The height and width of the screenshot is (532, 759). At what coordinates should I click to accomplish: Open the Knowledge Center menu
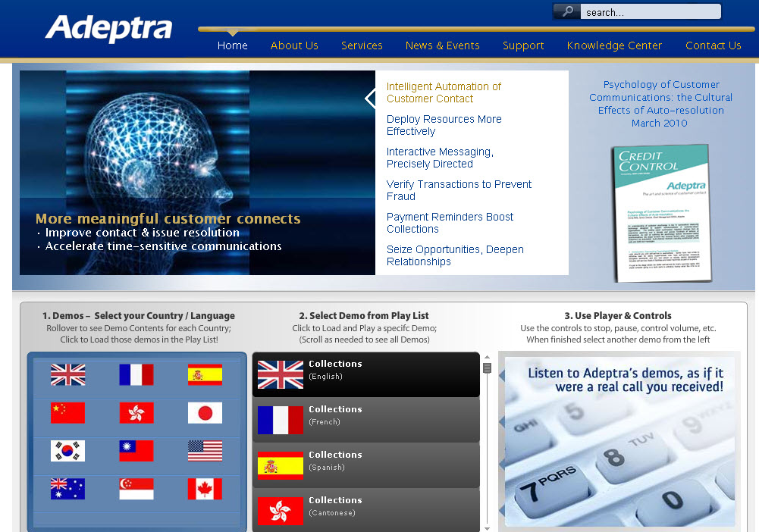tap(614, 45)
